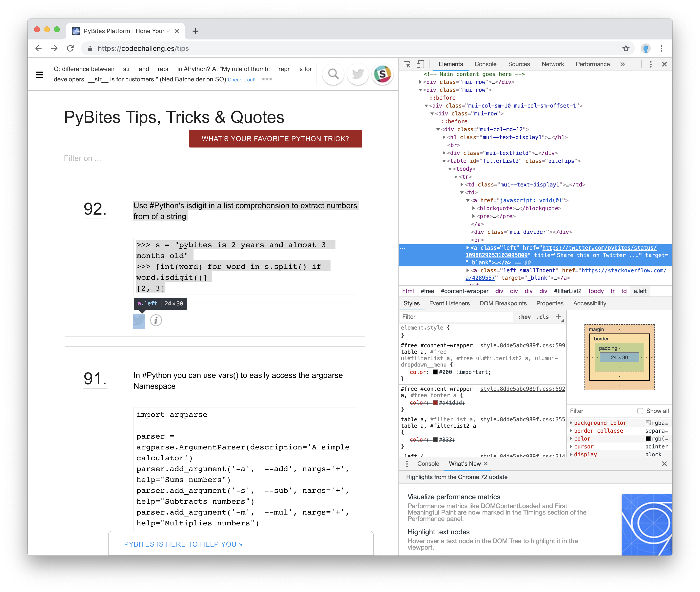The width and height of the screenshot is (700, 592).
Task: Open DevTools three-dot customize menu
Action: 650,64
